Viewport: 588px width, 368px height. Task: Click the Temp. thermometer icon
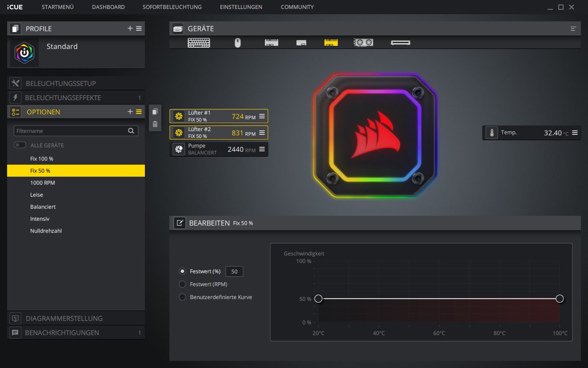click(x=492, y=133)
